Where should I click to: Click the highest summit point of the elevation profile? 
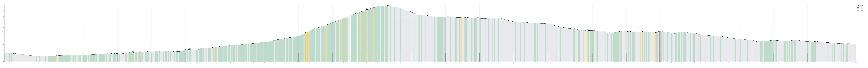(x=389, y=5)
